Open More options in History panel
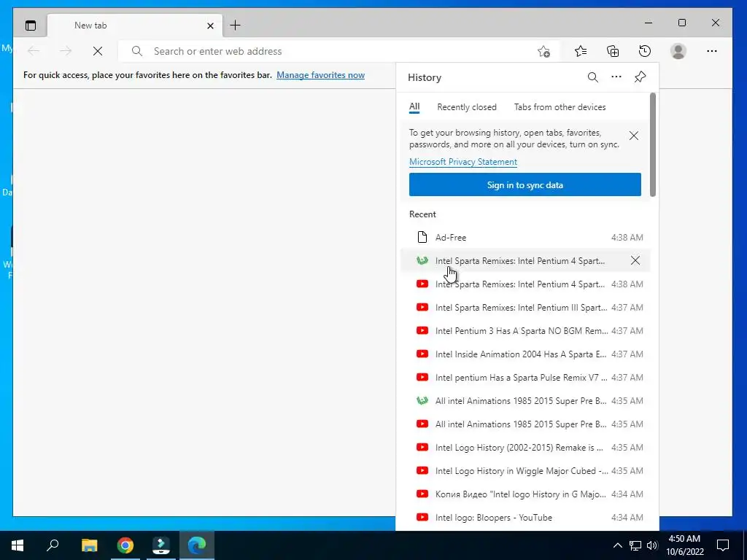747x560 pixels. pos(616,77)
